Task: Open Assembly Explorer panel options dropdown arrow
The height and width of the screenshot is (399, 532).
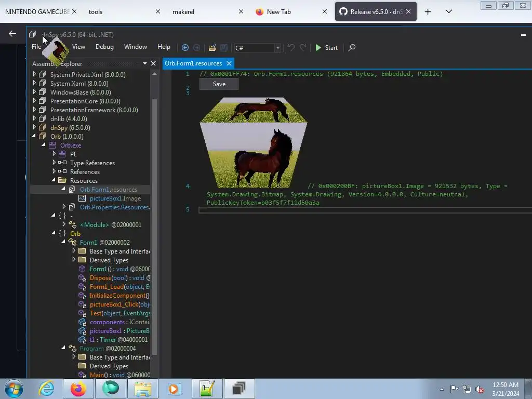Action: (145, 63)
